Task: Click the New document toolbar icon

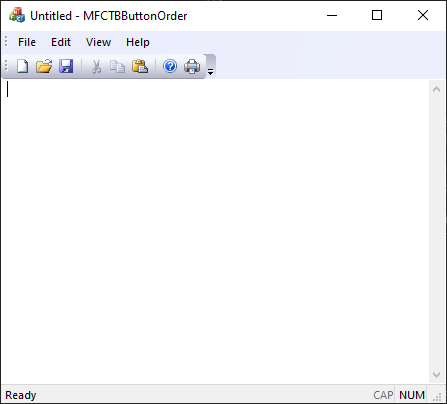Action: (22, 66)
